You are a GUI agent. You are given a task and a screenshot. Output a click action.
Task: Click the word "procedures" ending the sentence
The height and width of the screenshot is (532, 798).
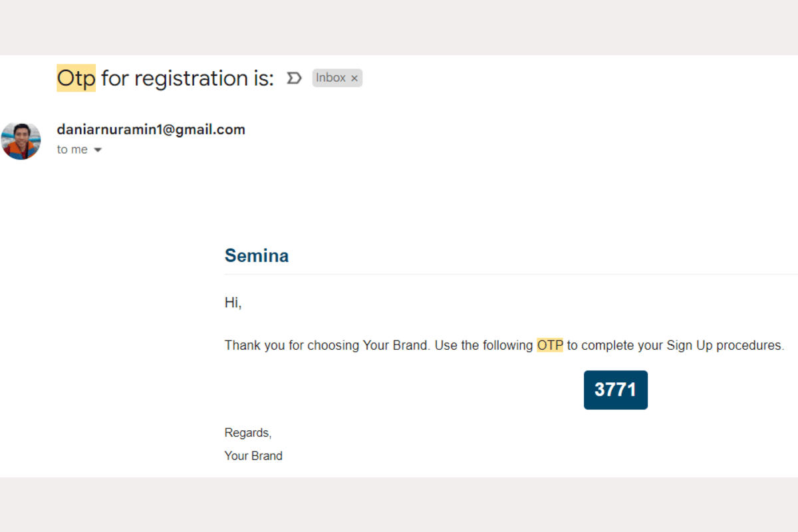coord(749,346)
